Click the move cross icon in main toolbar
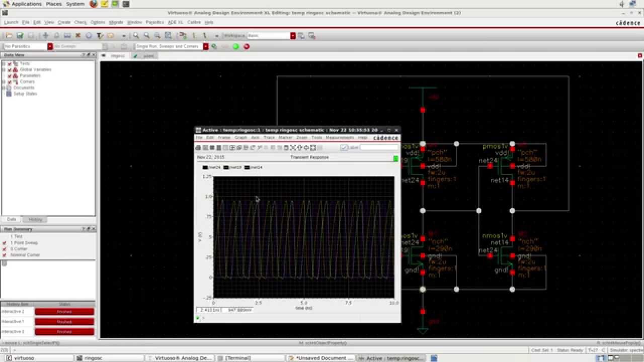 (46, 36)
